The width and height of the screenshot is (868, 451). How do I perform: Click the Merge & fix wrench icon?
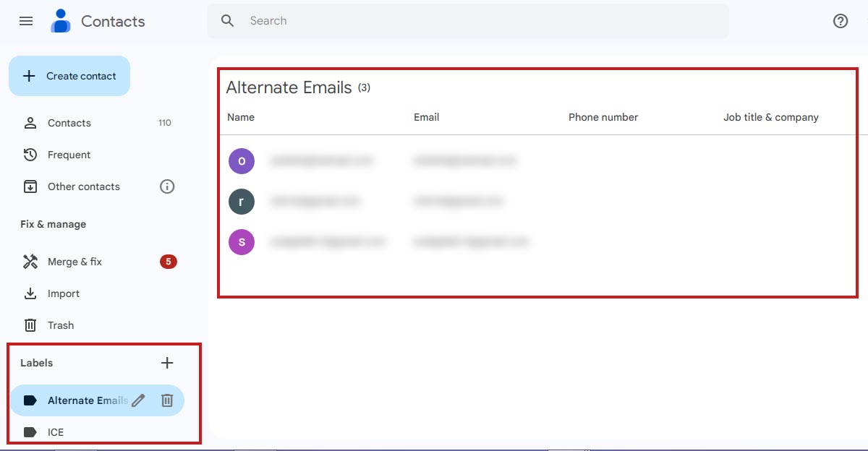(x=30, y=261)
